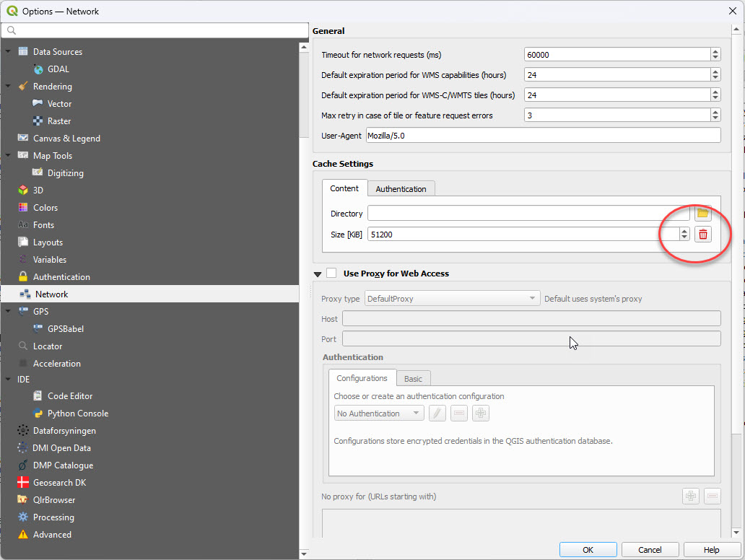Viewport: 745px width, 560px height.
Task: Select Raster rendering options
Action: click(x=59, y=121)
